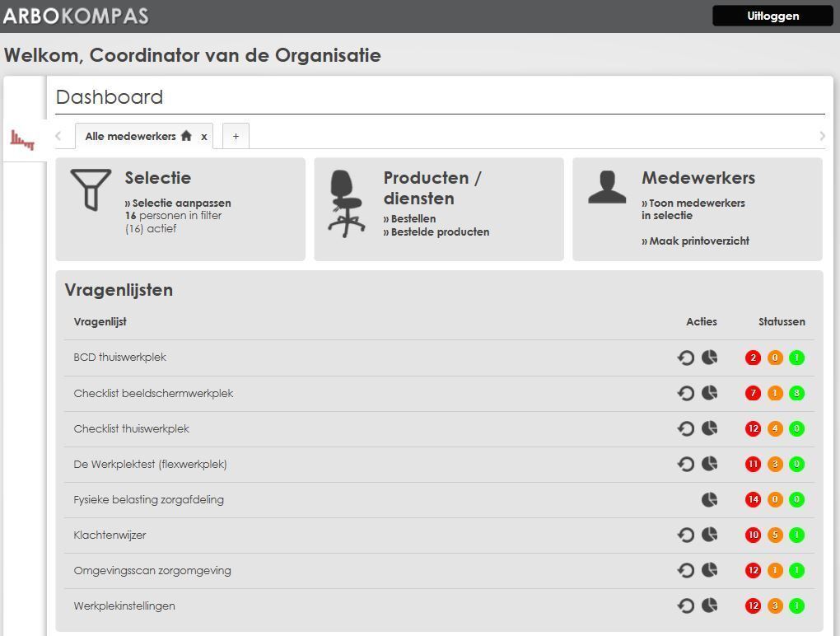
Task: Click the bar chart icon in left sidebar
Action: tap(23, 140)
